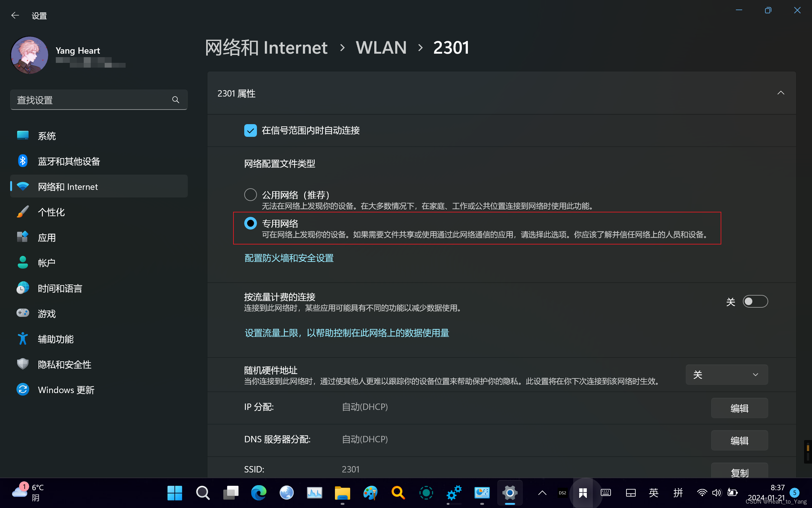Go back using the arrow icon
Screen dimensions: 812x508
pos(15,16)
